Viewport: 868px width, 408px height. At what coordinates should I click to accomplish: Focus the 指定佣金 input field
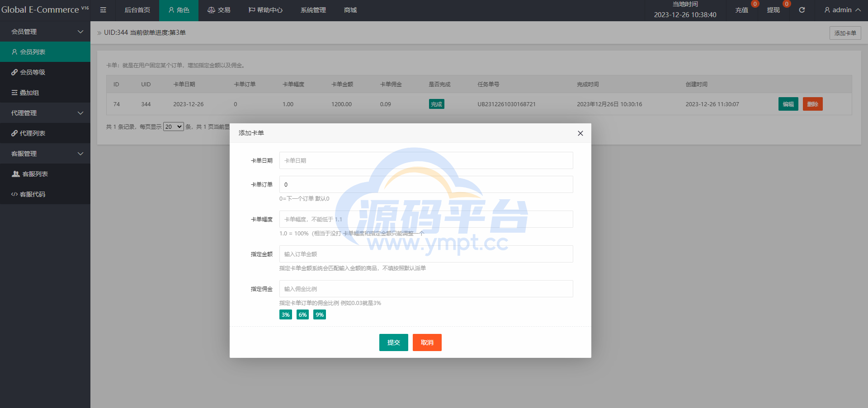426,289
